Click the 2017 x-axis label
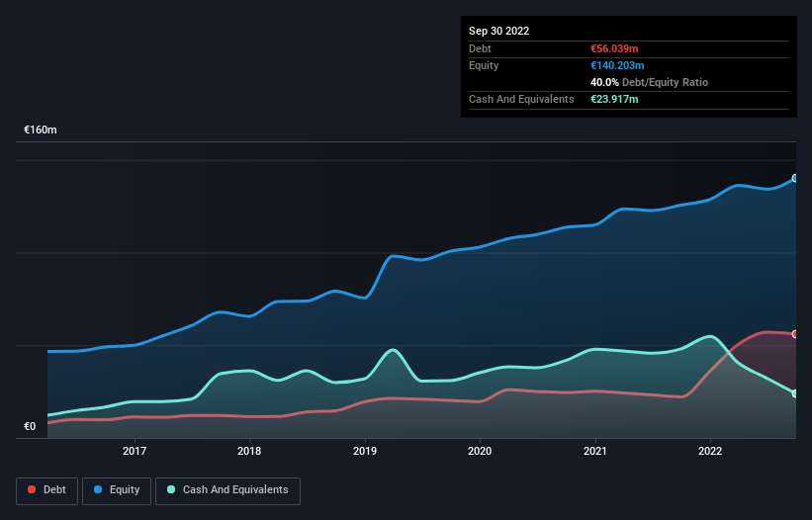 click(x=135, y=451)
